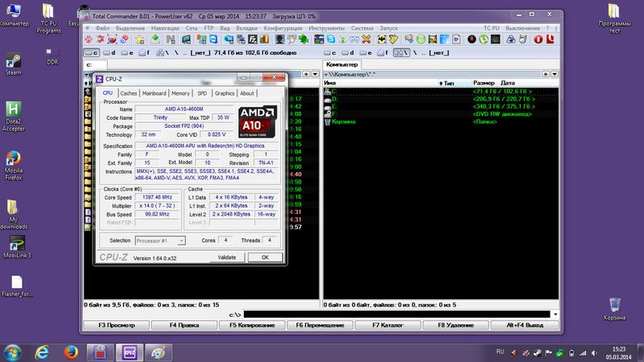
Task: Click F8 Удаление button
Action: [456, 325]
